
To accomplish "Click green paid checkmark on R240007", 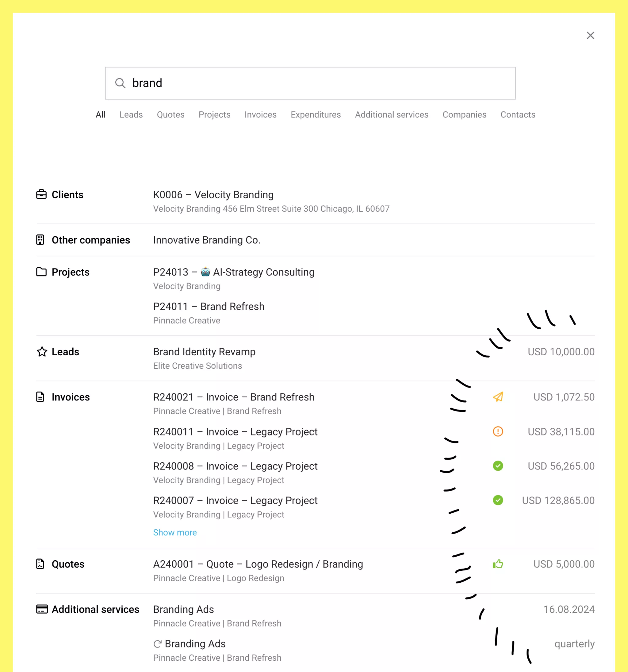I will [x=498, y=500].
